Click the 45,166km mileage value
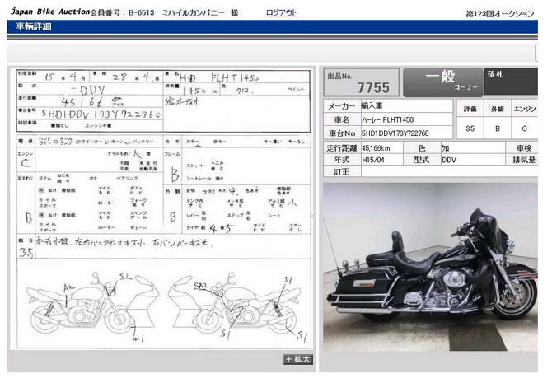 [376, 148]
